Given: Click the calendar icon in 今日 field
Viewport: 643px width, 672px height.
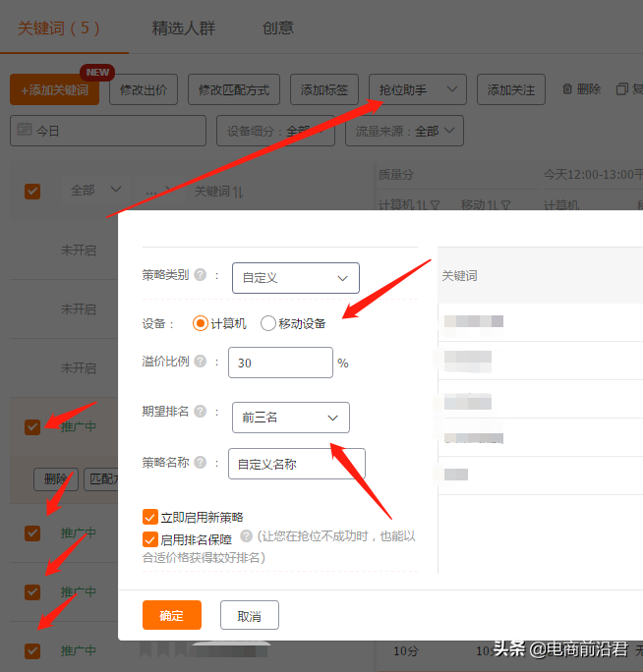Looking at the screenshot, I should coord(25,129).
